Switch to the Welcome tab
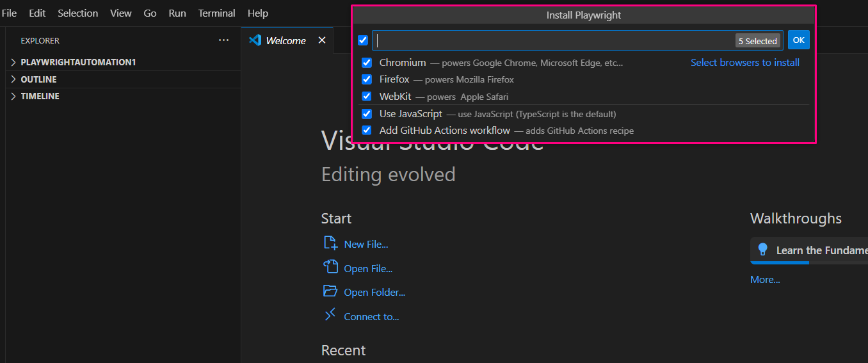The image size is (868, 363). pos(286,40)
